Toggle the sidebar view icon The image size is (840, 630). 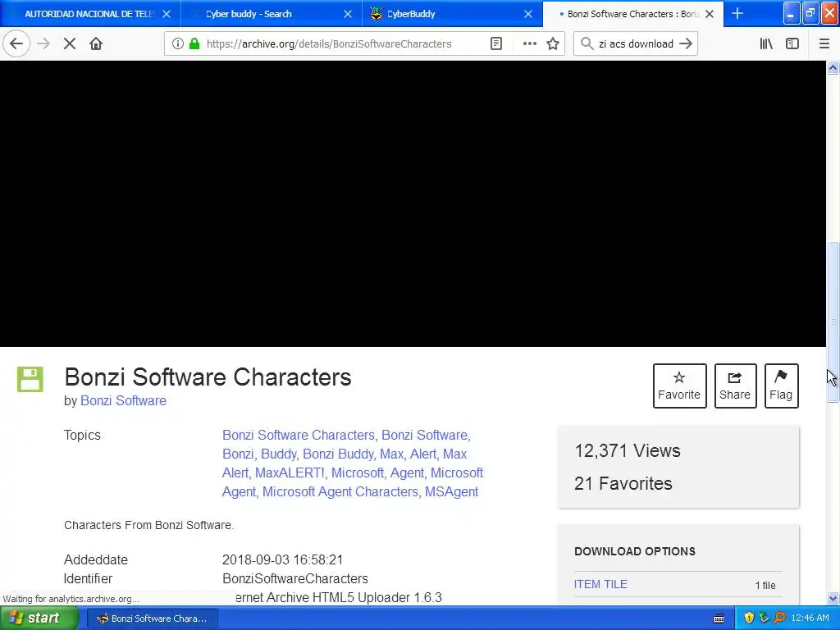coord(792,43)
